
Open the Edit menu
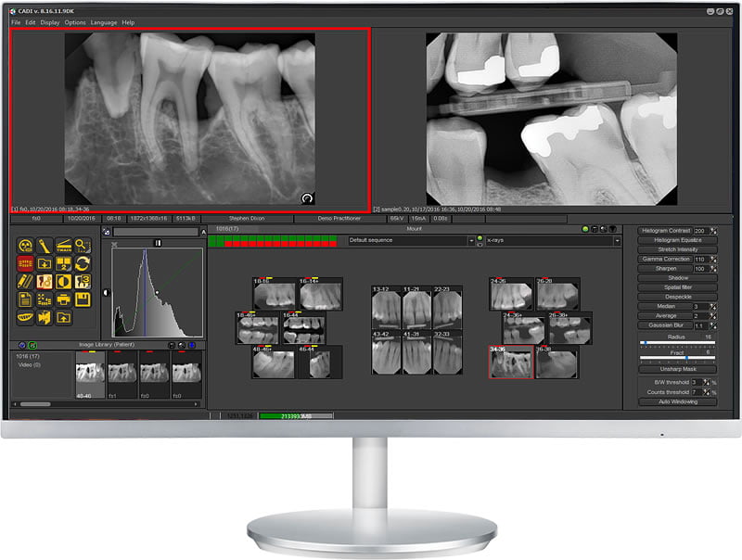[31, 22]
